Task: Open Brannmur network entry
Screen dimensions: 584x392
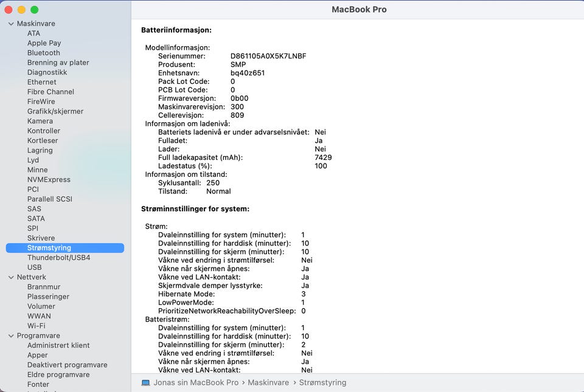Action: [44, 287]
